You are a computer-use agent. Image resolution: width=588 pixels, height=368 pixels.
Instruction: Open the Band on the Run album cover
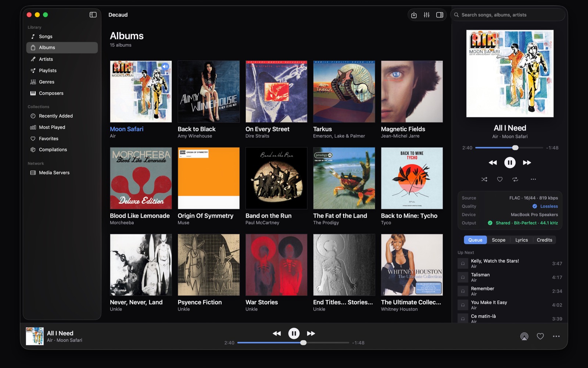coord(276,178)
